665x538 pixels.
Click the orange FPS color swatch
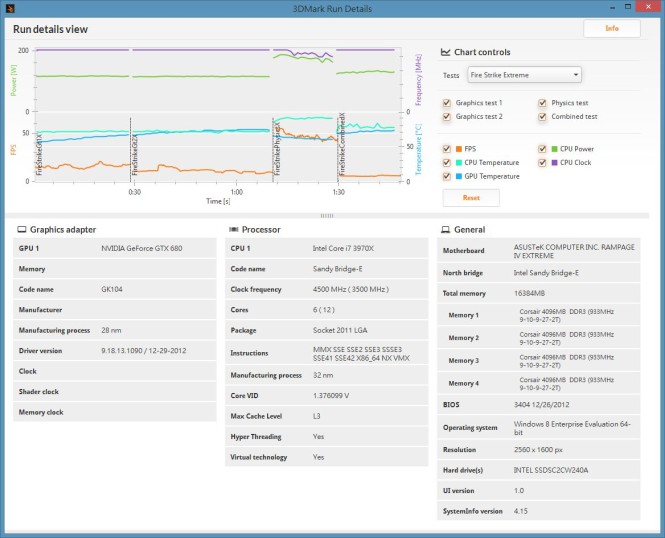pyautogui.click(x=459, y=149)
